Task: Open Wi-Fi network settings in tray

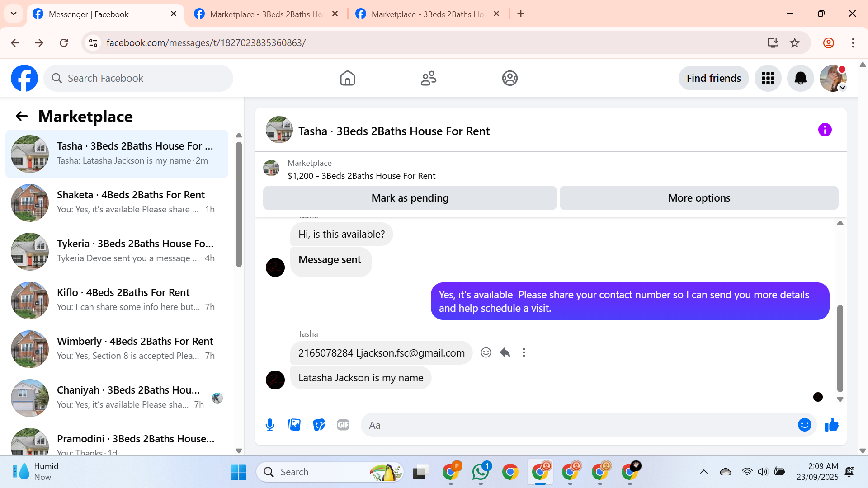Action: pyautogui.click(x=747, y=472)
